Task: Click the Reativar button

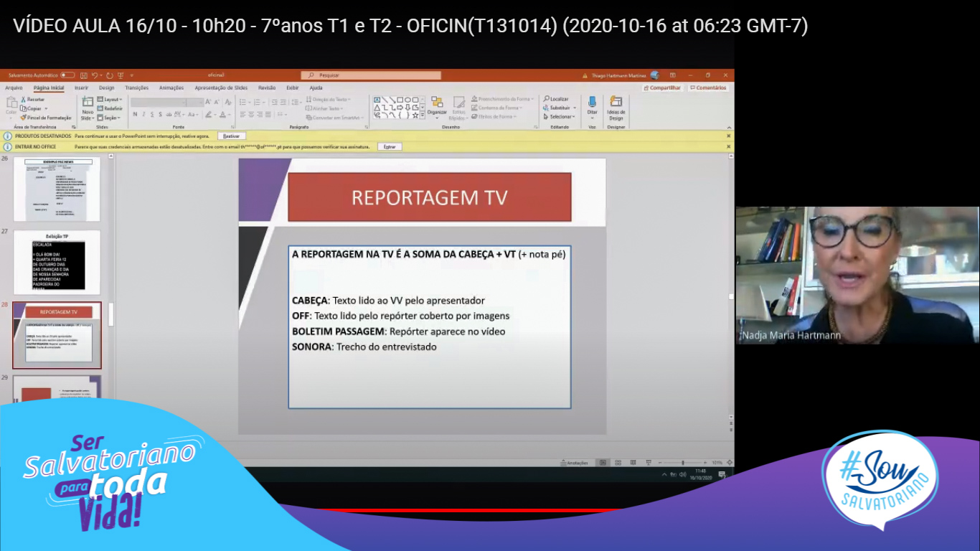Action: [231, 136]
